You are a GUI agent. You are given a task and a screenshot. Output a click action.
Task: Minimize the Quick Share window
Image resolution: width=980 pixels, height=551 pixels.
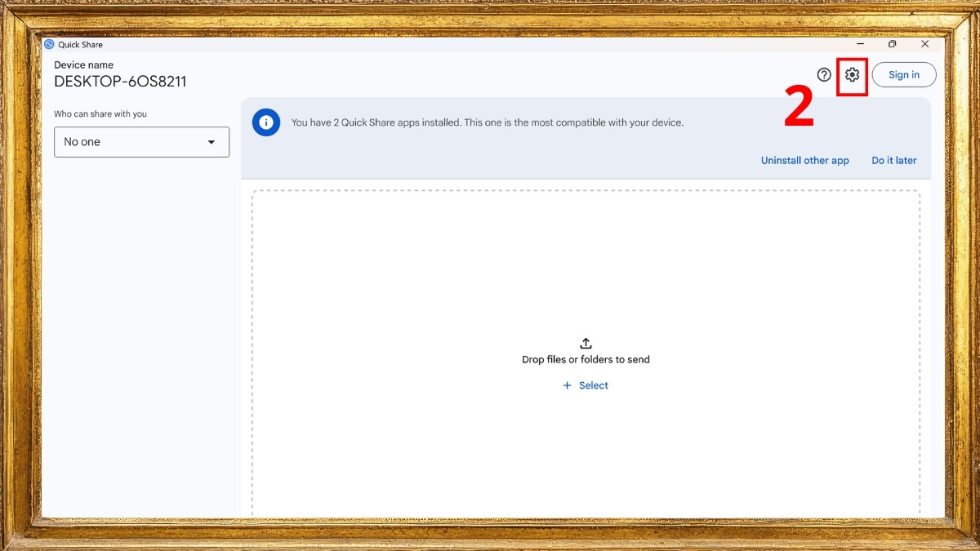(860, 44)
